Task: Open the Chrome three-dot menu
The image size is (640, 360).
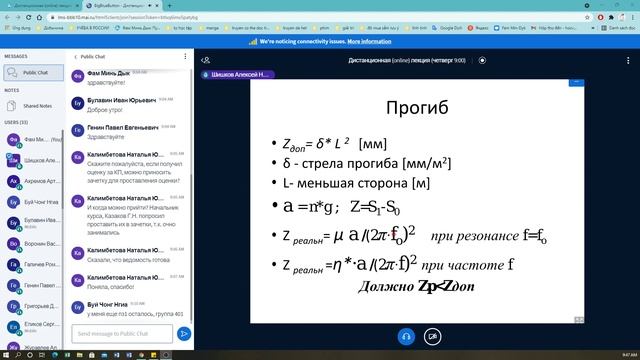Action: click(x=633, y=18)
